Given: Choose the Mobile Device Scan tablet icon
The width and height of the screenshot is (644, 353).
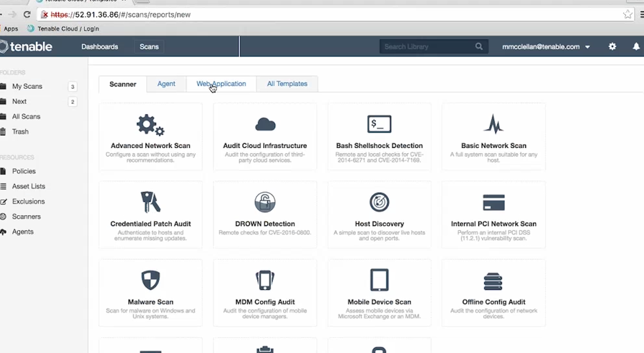Looking at the screenshot, I should 379,280.
